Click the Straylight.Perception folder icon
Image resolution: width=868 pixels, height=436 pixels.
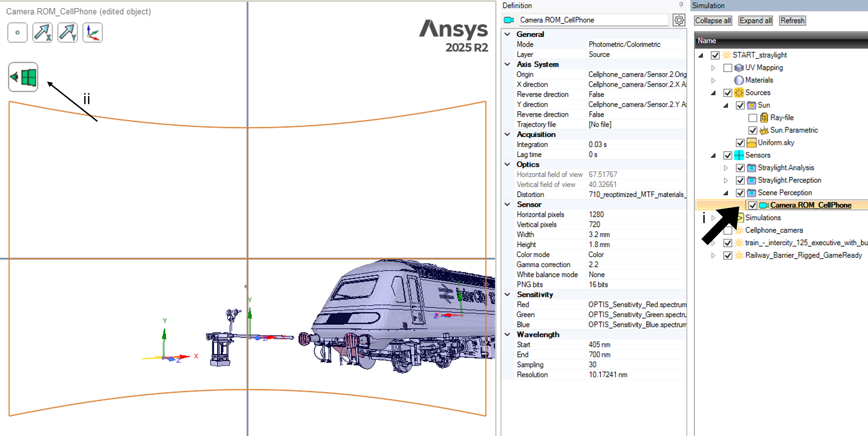(751, 180)
